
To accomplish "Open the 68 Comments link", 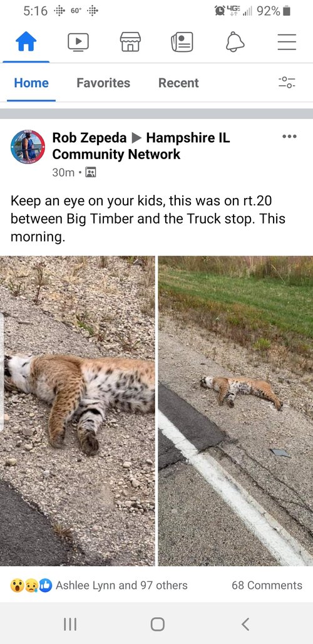I will pos(267,585).
